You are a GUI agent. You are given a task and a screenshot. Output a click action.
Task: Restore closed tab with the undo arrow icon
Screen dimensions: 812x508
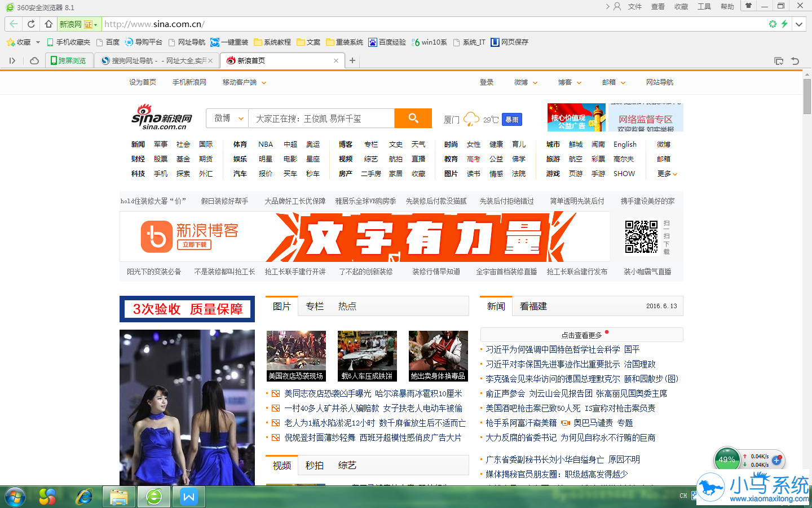[x=795, y=61]
